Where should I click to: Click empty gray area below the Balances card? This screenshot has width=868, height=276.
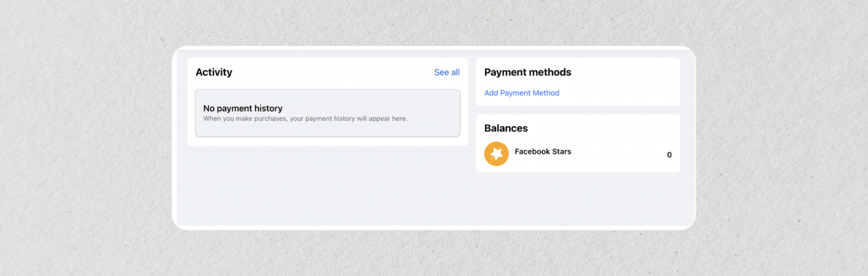click(x=578, y=200)
